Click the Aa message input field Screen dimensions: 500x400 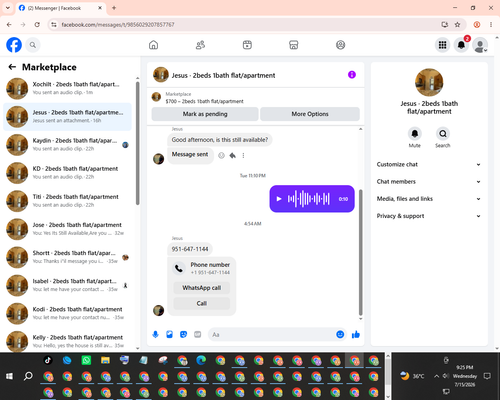(x=272, y=334)
